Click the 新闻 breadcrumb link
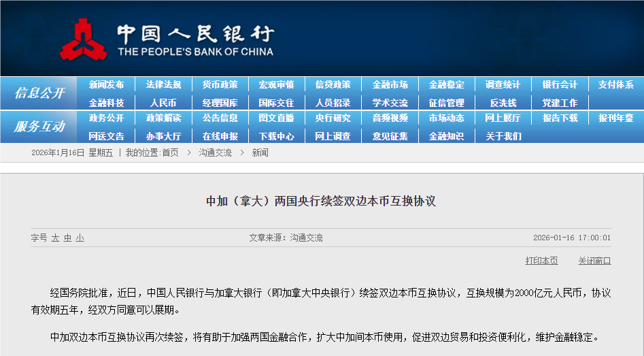The height and width of the screenshot is (356, 644). (x=260, y=153)
